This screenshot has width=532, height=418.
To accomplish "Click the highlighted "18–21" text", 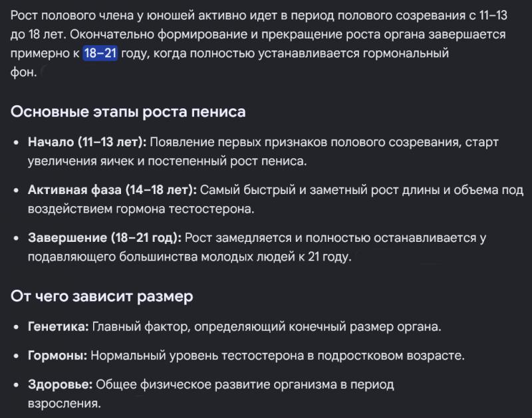I will point(100,53).
